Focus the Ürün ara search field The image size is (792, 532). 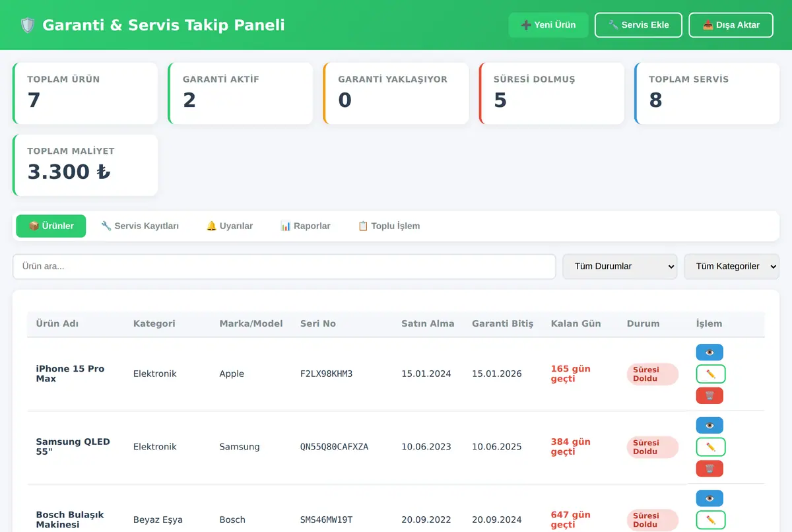coord(284,267)
